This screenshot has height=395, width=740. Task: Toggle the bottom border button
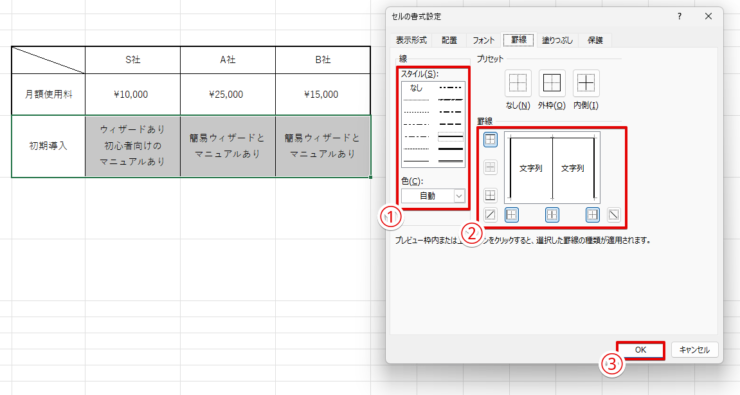[x=490, y=195]
